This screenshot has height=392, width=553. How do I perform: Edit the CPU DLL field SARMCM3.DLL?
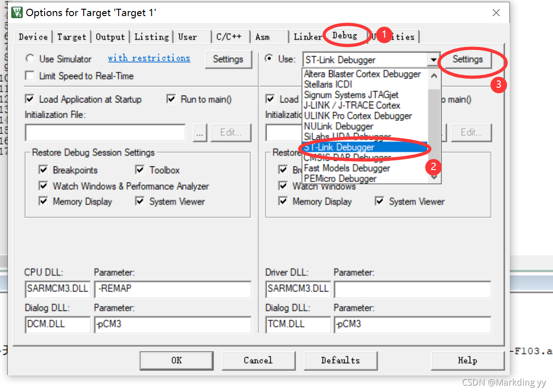[57, 290]
